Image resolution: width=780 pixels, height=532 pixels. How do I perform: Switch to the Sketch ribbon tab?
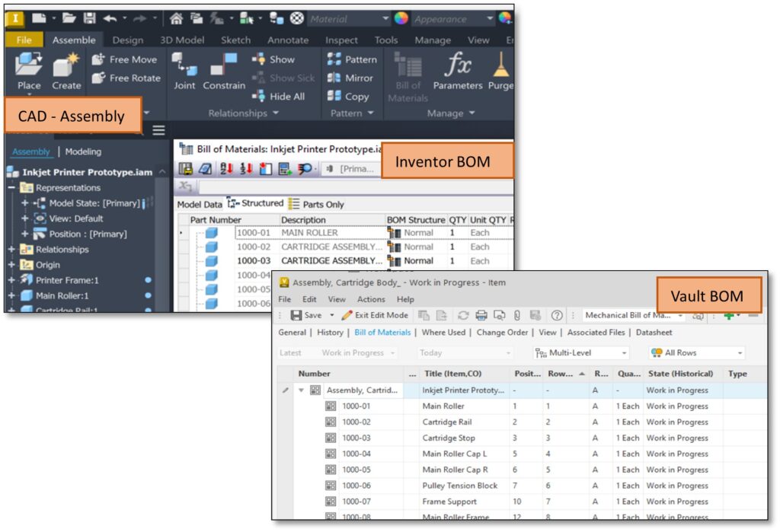[x=236, y=40]
